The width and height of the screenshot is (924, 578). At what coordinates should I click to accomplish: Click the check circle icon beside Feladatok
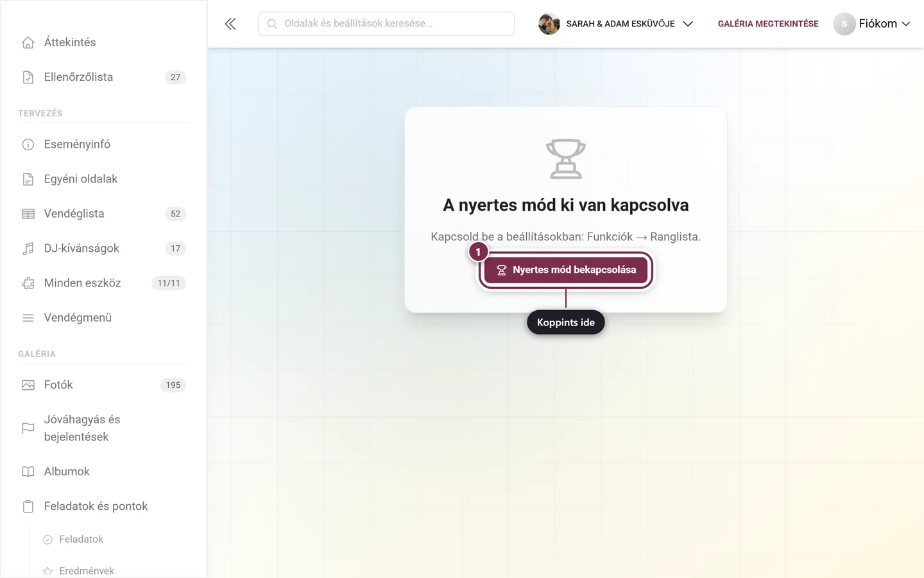47,539
